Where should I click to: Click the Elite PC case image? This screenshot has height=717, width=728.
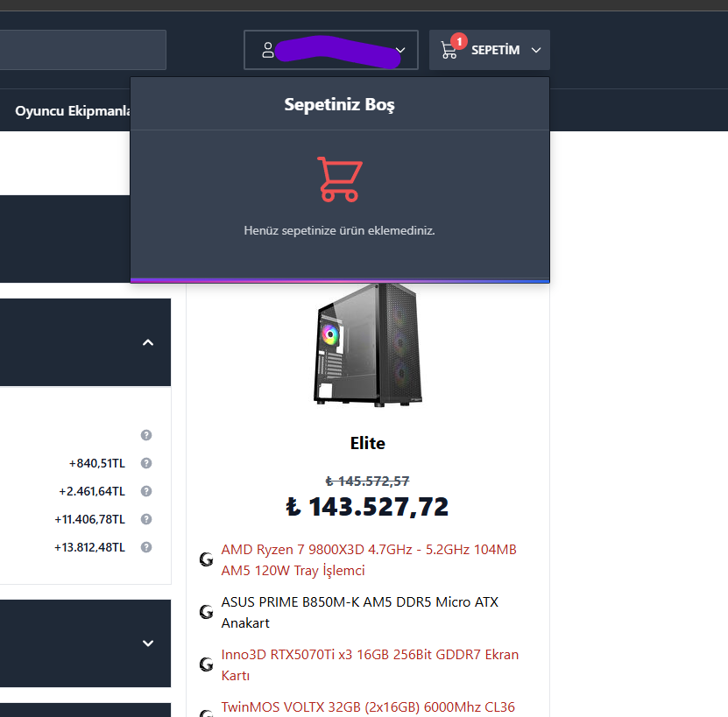[368, 345]
